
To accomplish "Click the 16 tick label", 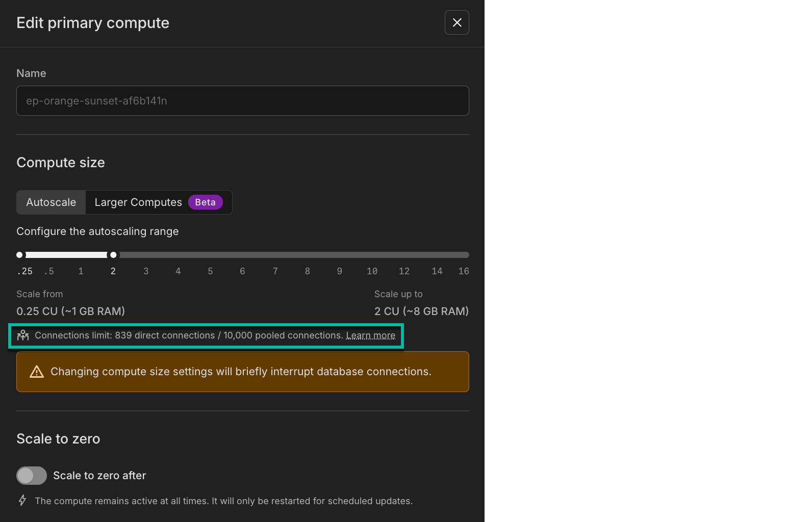I will point(464,271).
